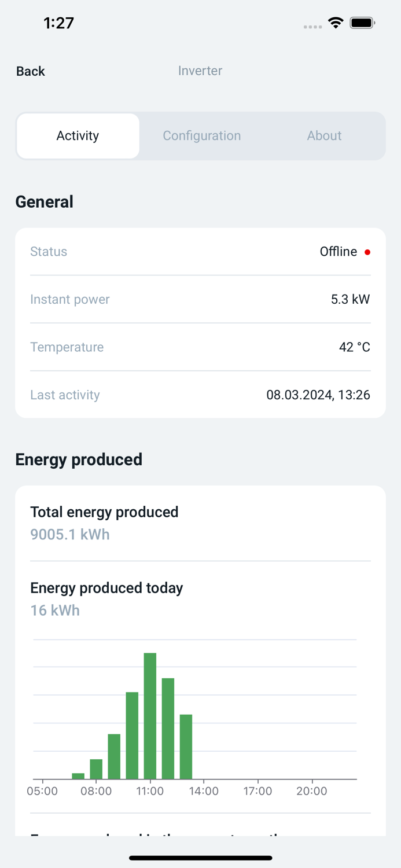Select the Activity tab
The image size is (401, 868).
(x=78, y=135)
